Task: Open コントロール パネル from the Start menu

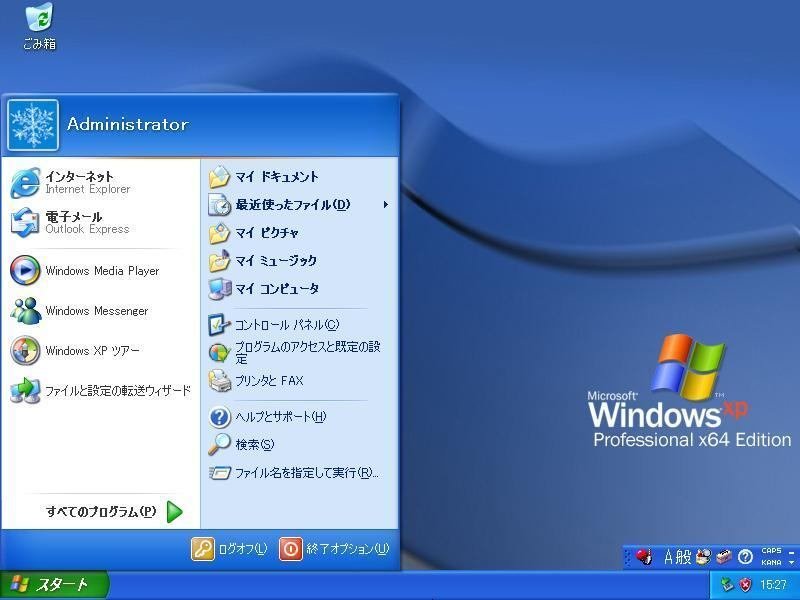Action: pyautogui.click(x=275, y=325)
